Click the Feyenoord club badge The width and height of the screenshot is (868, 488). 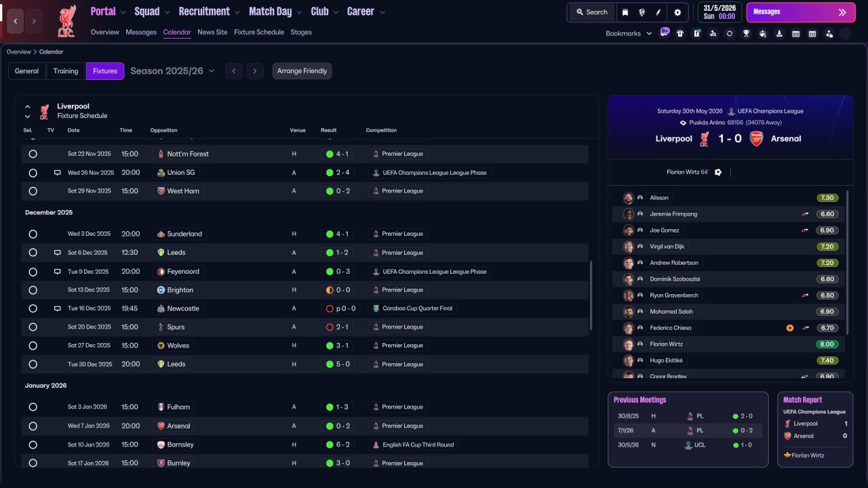(x=161, y=272)
